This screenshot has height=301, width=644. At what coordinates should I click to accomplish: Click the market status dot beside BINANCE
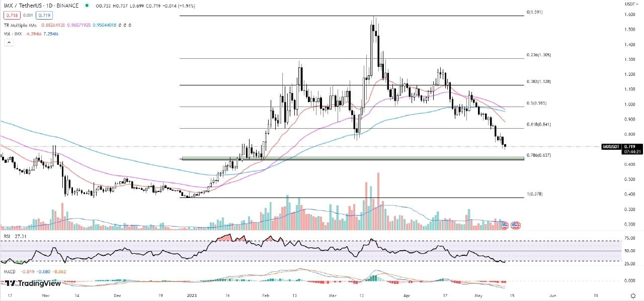[x=86, y=6]
